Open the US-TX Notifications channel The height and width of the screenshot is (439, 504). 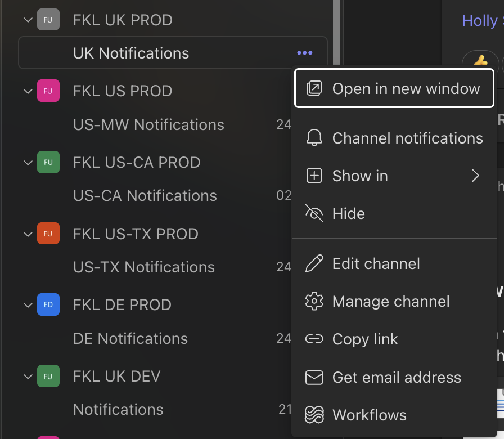pyautogui.click(x=143, y=267)
